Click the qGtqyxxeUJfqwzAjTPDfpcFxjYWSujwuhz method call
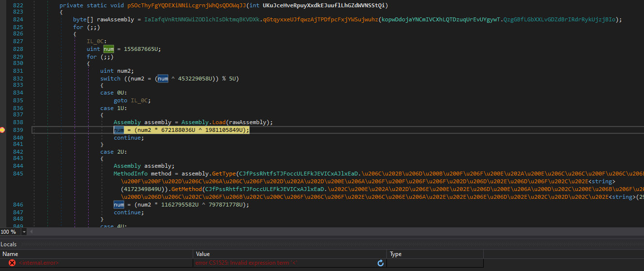The height and width of the screenshot is (271, 644). [x=321, y=19]
